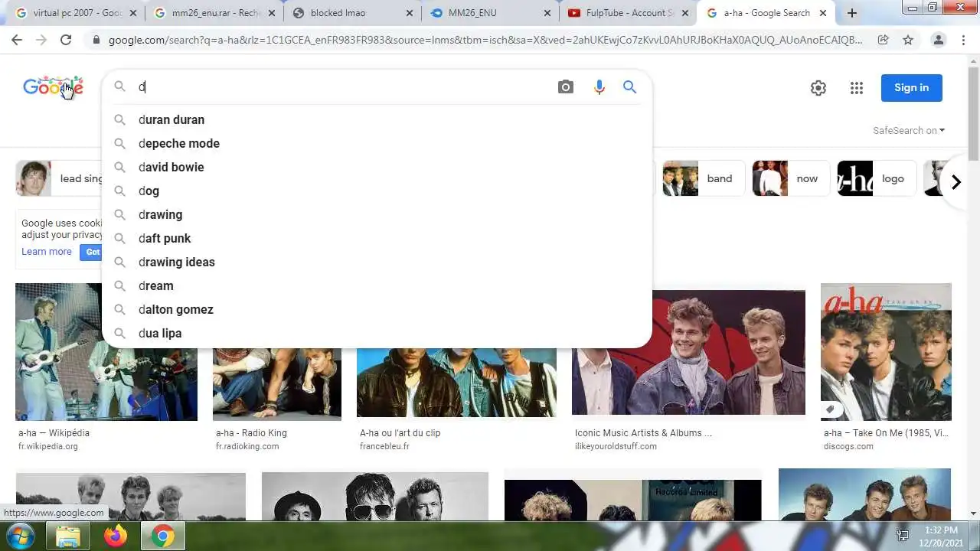Visit the fr.wikipedia.org source link

[x=48, y=446]
